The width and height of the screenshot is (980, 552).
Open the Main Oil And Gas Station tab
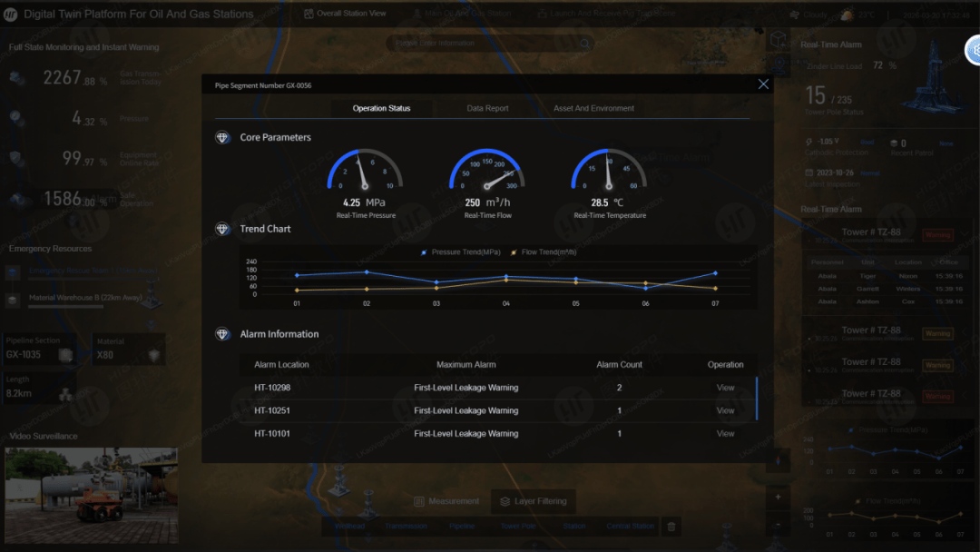(462, 13)
